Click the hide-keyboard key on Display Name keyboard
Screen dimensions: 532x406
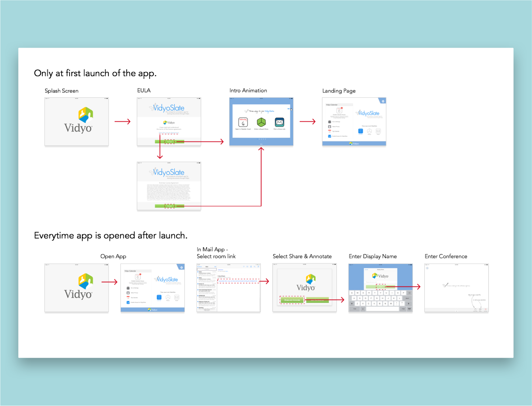click(409, 309)
